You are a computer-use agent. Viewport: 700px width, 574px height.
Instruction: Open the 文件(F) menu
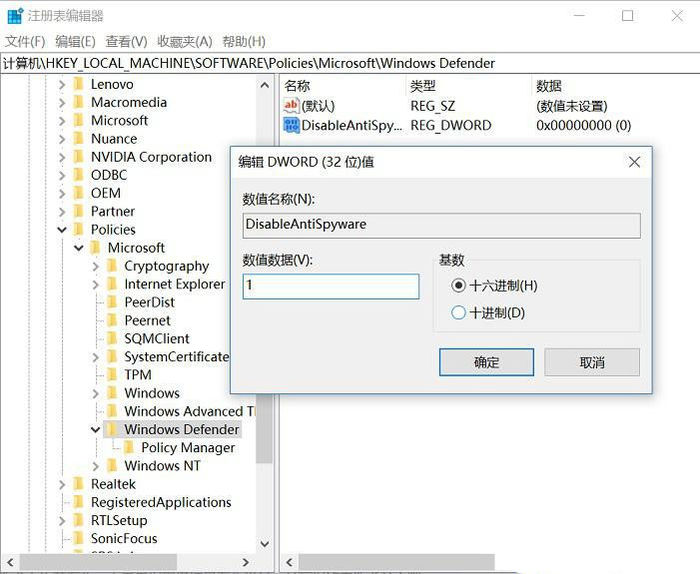[25, 41]
